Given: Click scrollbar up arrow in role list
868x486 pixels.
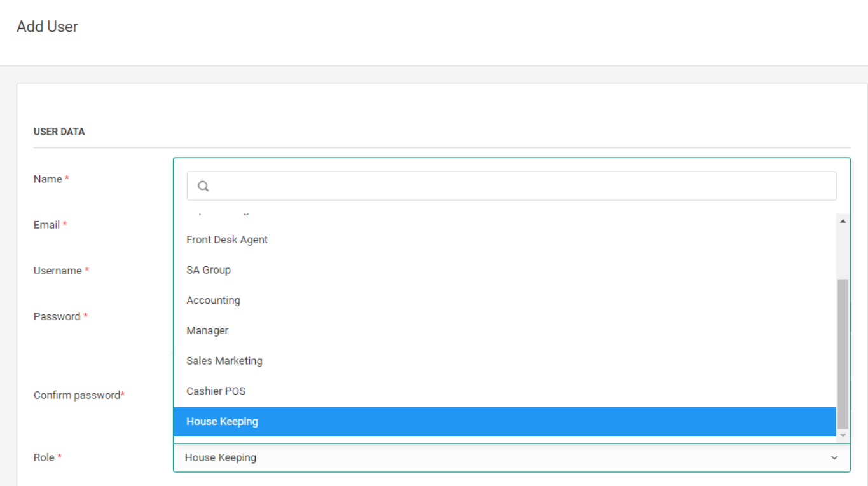Looking at the screenshot, I should (x=843, y=221).
